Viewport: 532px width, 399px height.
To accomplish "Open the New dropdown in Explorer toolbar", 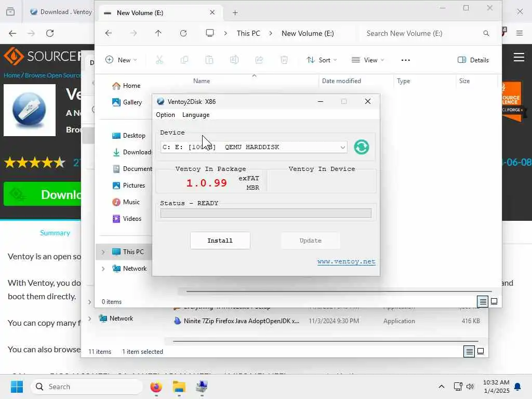I will point(121,60).
